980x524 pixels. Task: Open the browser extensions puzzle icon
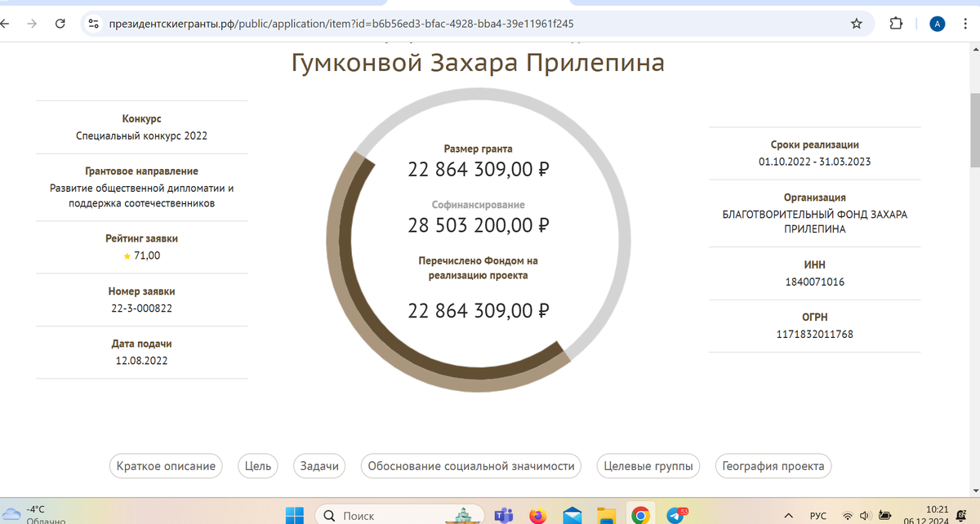coord(896,24)
